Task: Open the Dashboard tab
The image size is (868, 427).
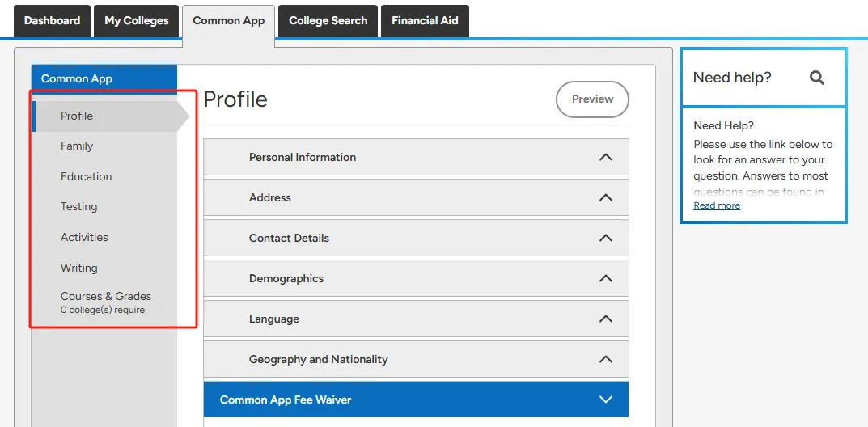Action: tap(52, 21)
